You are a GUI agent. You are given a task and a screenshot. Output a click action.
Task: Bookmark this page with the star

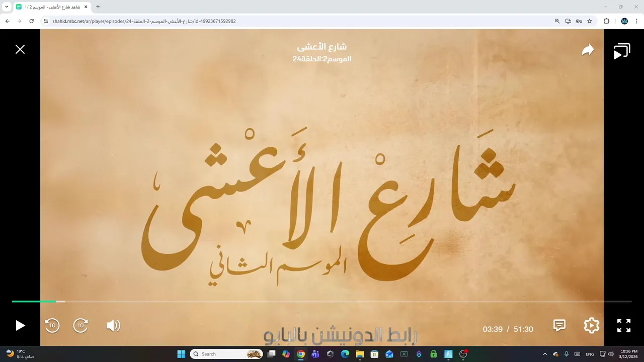[x=590, y=21]
